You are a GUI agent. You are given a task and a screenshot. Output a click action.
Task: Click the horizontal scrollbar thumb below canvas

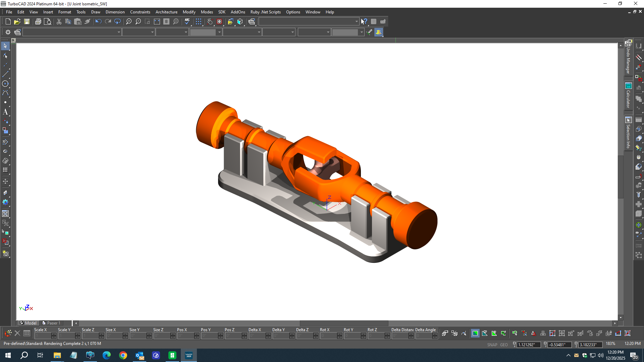(344, 323)
